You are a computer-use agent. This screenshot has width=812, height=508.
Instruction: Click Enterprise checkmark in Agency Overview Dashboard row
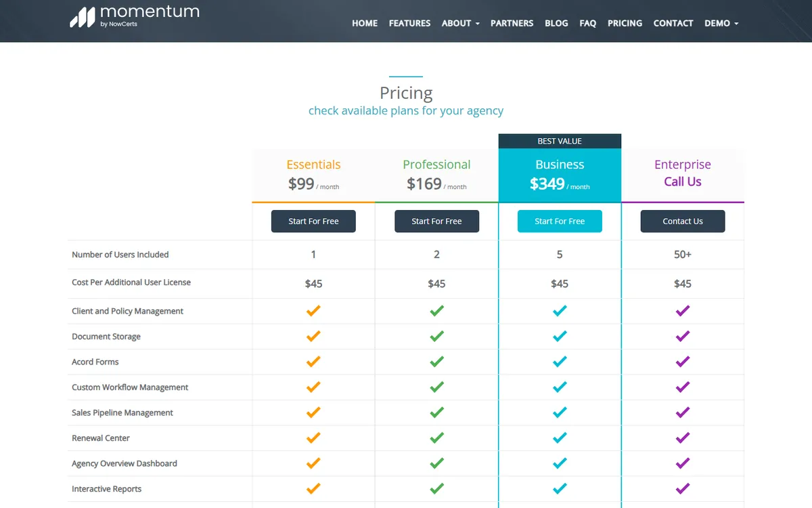coord(683,463)
